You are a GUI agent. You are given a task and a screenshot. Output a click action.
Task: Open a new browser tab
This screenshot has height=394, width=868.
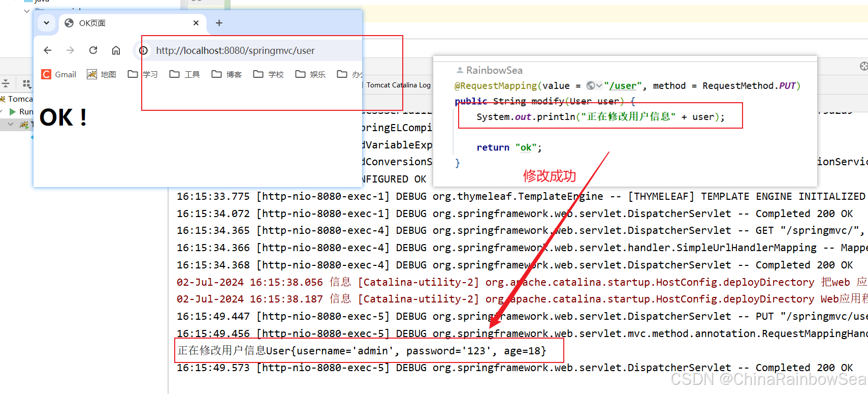tap(219, 23)
